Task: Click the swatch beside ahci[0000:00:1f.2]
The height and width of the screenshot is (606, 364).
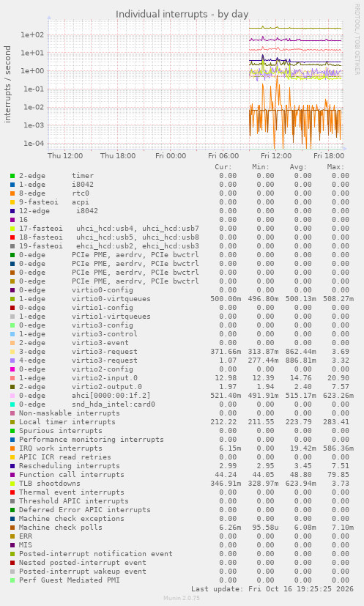Action: click(x=12, y=396)
